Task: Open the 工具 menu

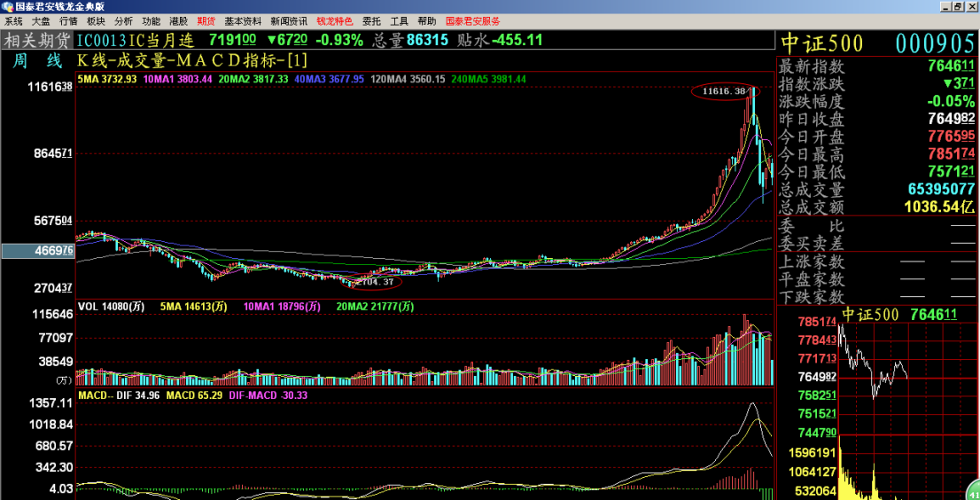Action: [x=400, y=21]
